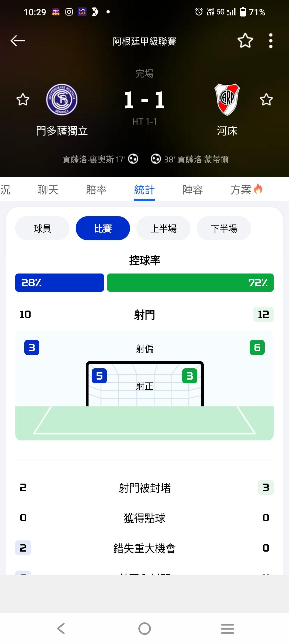
Task: Open the 陣容 tab
Action: click(x=193, y=190)
